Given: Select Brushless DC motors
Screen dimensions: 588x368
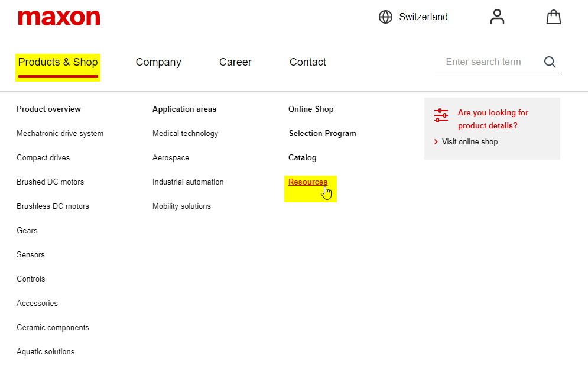Looking at the screenshot, I should 53,206.
